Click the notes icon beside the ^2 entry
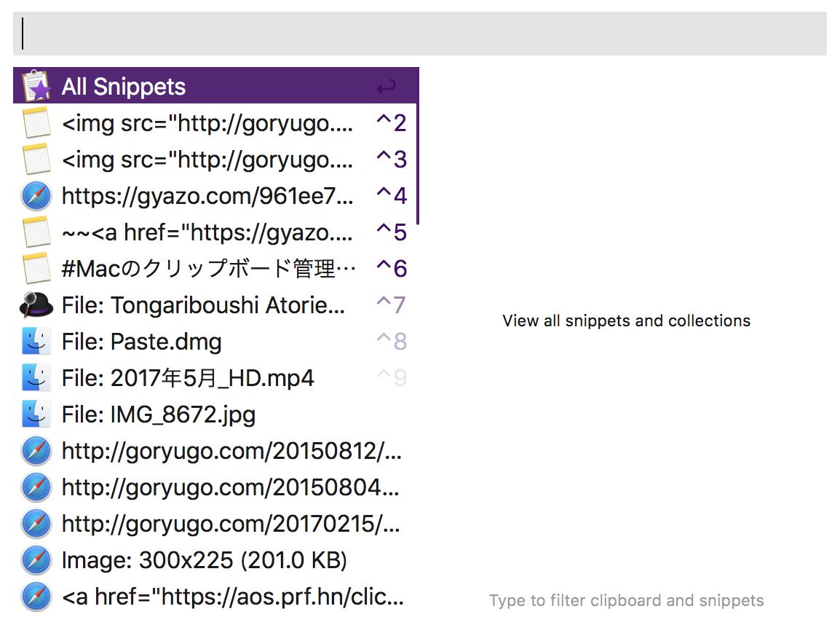Viewport: 840px width, 625px height. [x=36, y=123]
